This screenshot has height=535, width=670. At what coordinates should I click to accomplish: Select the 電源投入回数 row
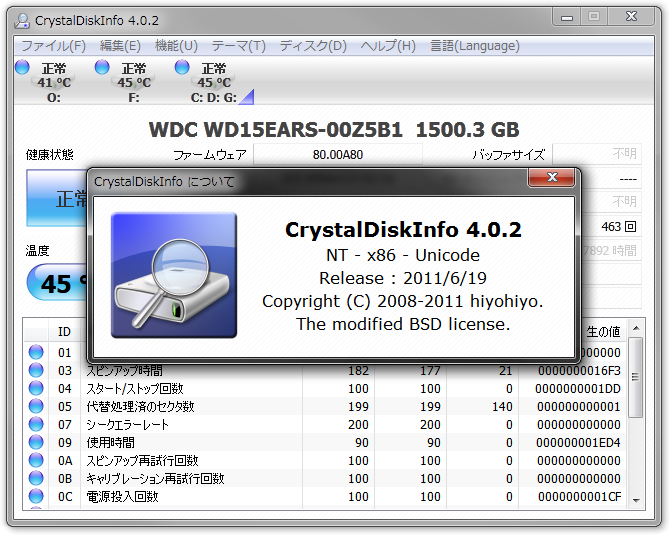click(326, 496)
